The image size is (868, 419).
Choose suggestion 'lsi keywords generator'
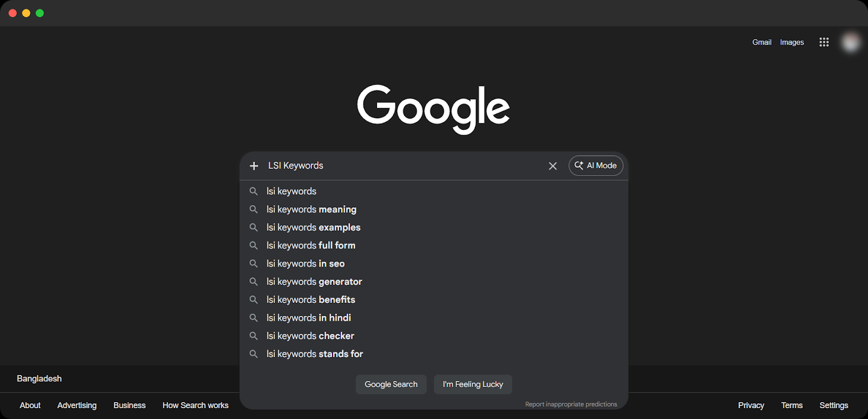pos(434,282)
